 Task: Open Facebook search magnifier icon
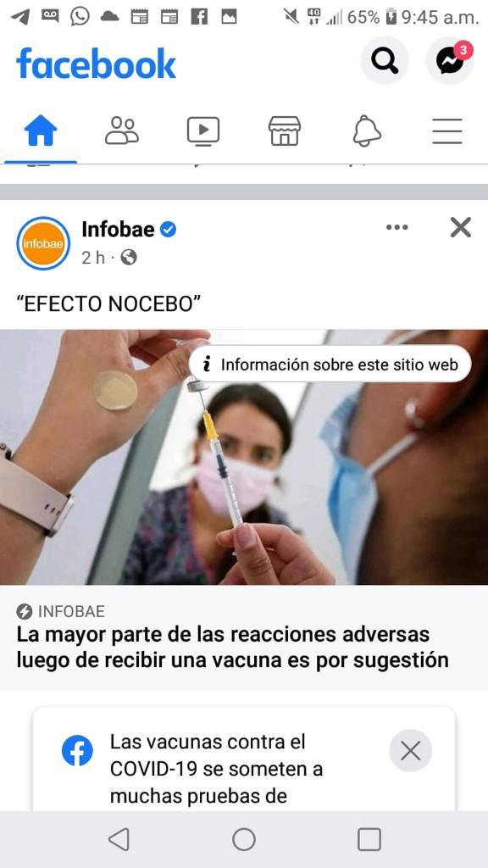385,61
